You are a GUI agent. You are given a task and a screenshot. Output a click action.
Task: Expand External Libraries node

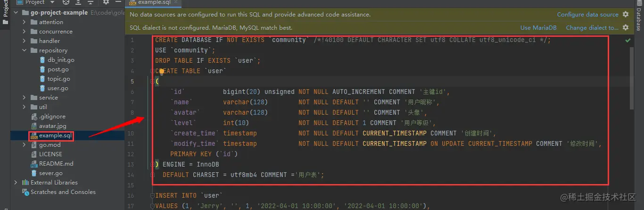(x=17, y=183)
